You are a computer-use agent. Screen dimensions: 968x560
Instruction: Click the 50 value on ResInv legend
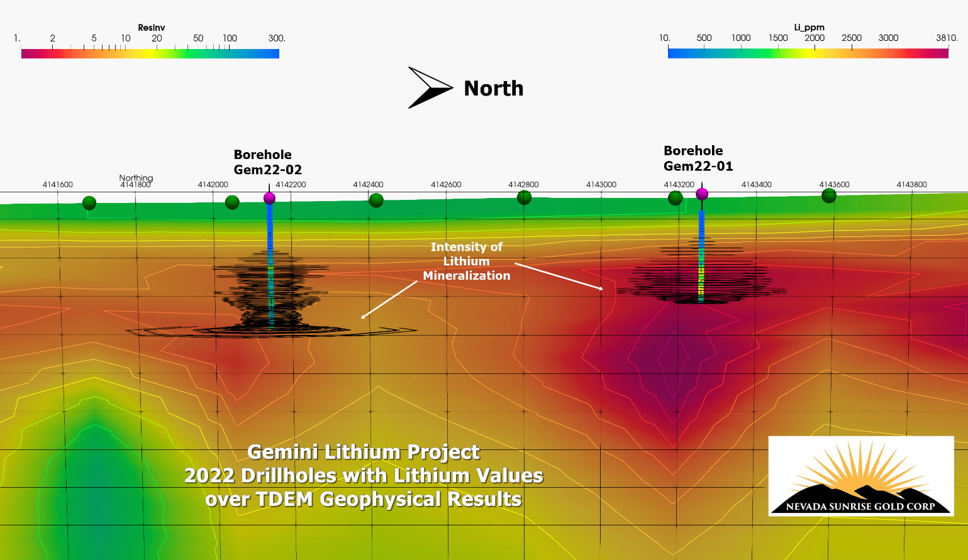coord(198,38)
